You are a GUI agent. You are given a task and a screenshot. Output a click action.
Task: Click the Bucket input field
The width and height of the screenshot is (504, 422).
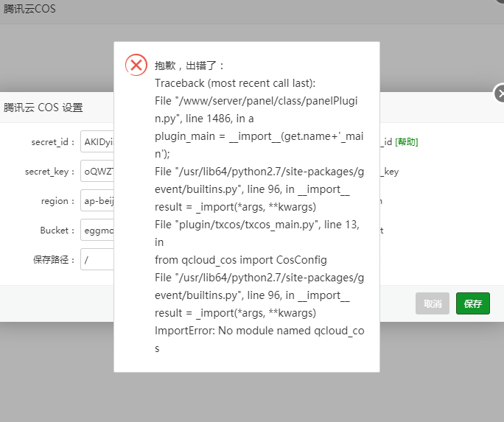(x=97, y=231)
